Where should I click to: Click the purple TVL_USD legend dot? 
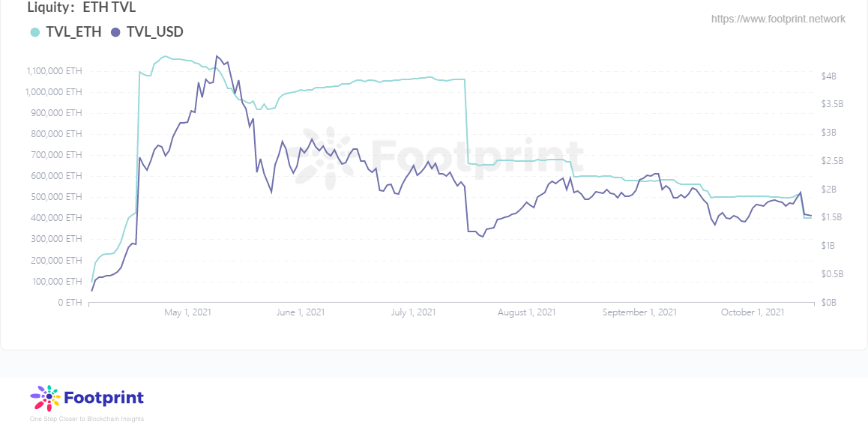click(x=115, y=32)
